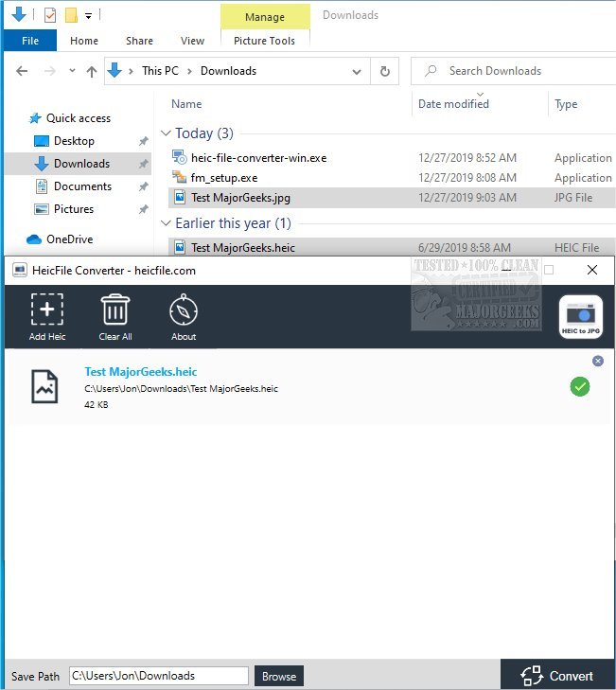
Task: Collapse the Earlier this year (1) group
Action: [x=166, y=223]
